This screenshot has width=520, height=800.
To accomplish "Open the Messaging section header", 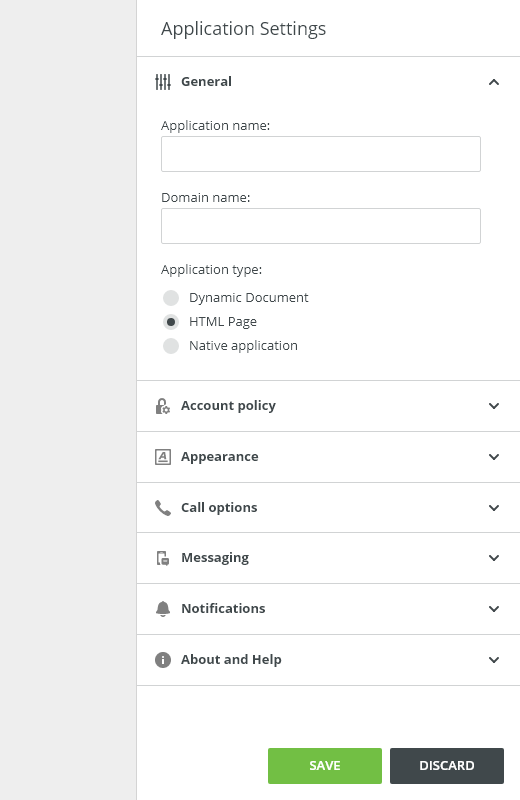I will click(x=328, y=558).
